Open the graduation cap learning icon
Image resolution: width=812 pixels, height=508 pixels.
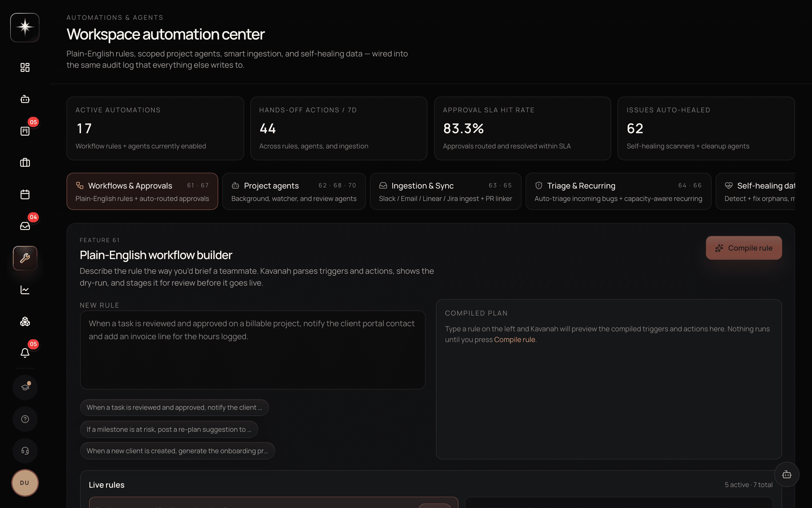pyautogui.click(x=25, y=387)
